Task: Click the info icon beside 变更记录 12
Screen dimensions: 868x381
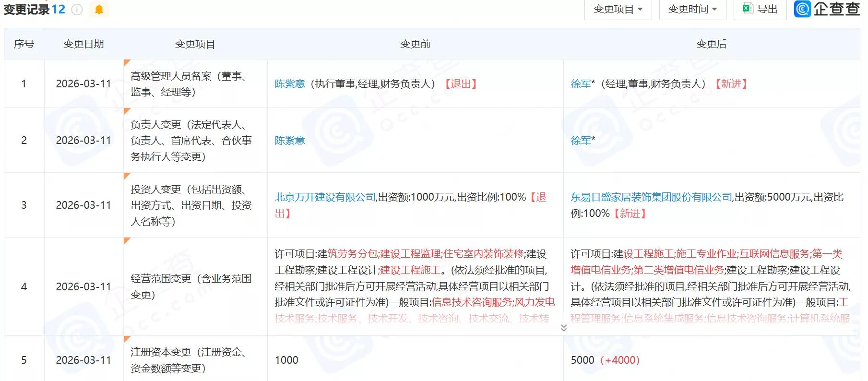Action: pos(77,10)
